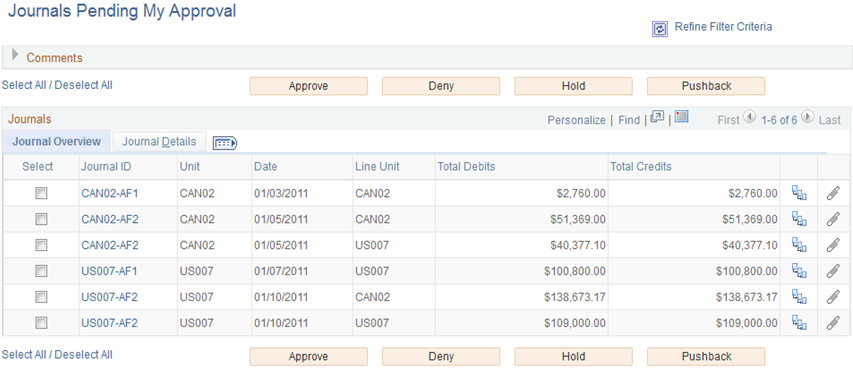Open journal CAN02-AF1 link
853x373 pixels.
(x=109, y=193)
